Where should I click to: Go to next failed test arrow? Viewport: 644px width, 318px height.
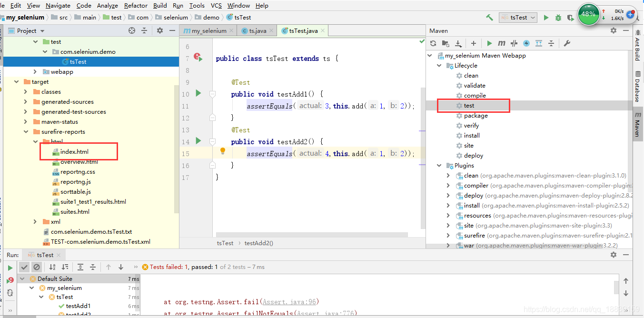[121, 267]
